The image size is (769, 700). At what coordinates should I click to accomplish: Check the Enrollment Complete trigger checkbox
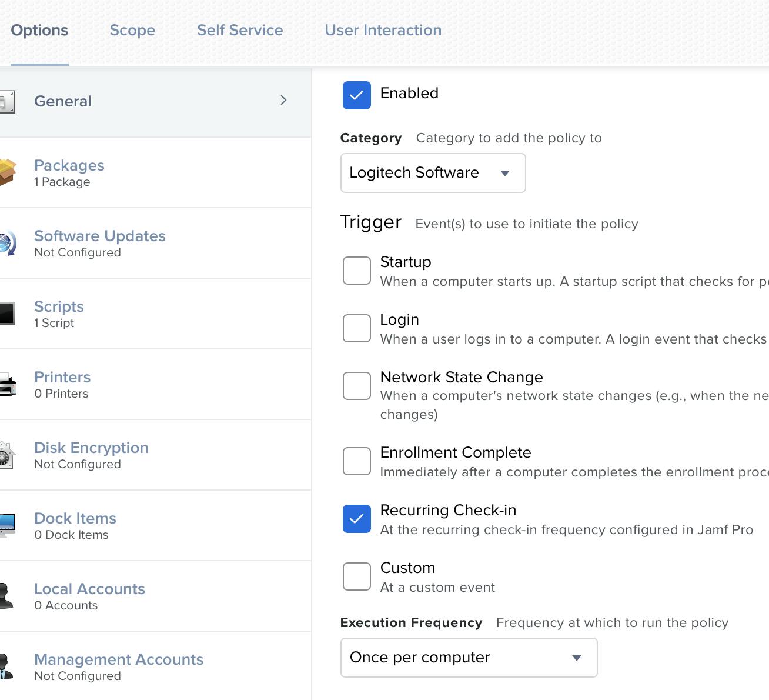(x=356, y=461)
